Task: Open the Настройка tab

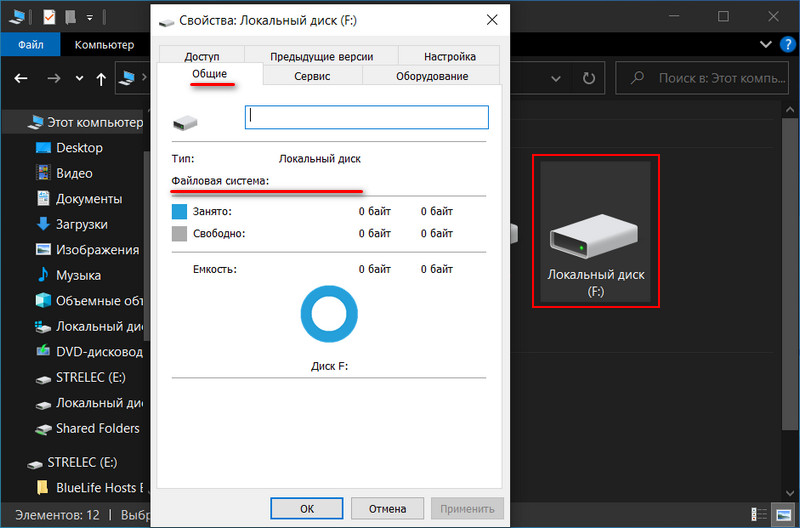Action: click(449, 56)
